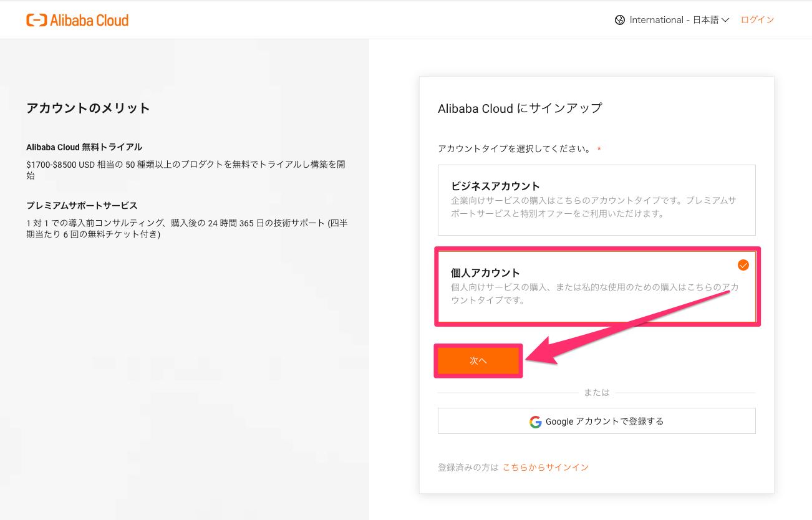Click the globe language icon
Image resolution: width=812 pixels, height=520 pixels.
[620, 20]
